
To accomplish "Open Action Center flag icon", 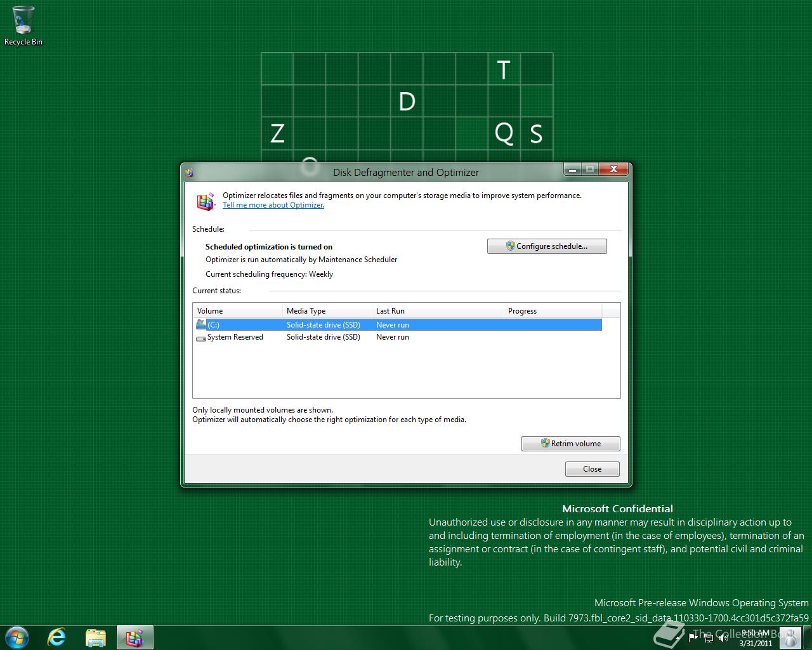I will pyautogui.click(x=693, y=637).
